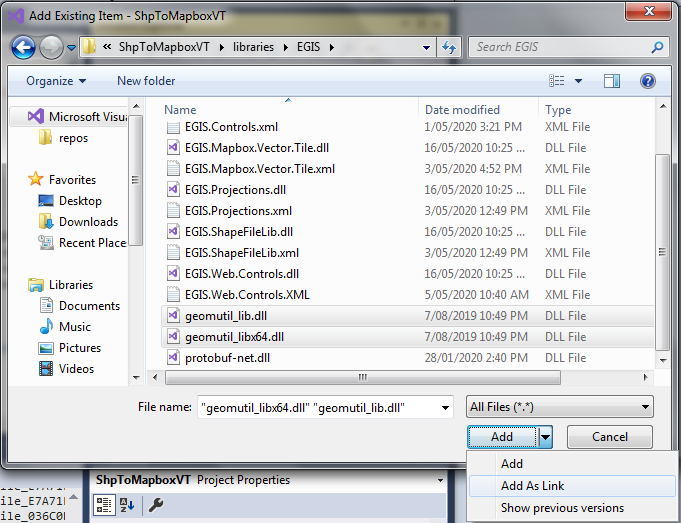
Task: Sort by Type column header
Action: tap(558, 109)
